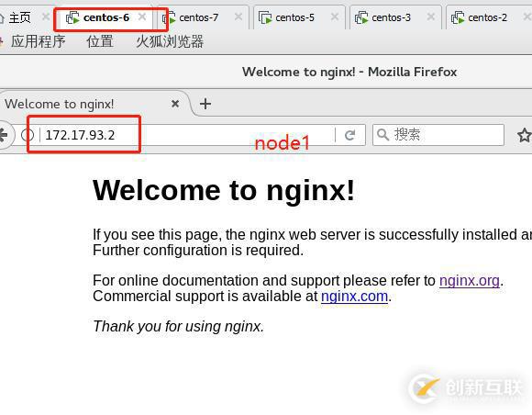Click the address bar showing 172.17.93.2

click(x=186, y=135)
